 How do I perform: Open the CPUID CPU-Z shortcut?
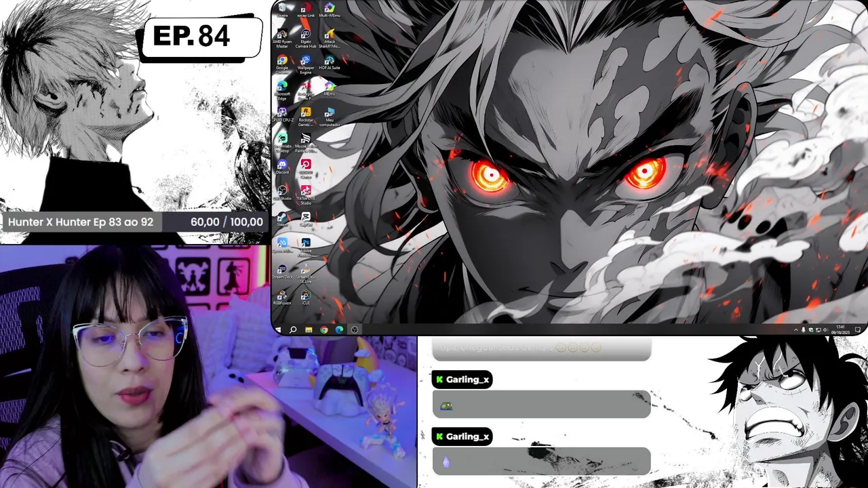pos(282,115)
